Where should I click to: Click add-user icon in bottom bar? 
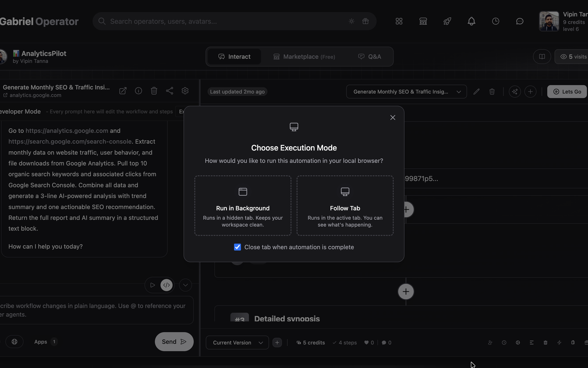tap(490, 343)
